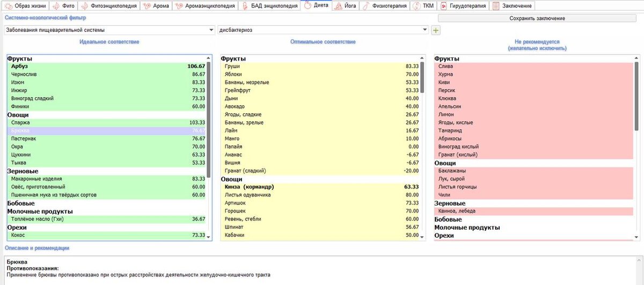The height and width of the screenshot is (285, 644).
Task: Select the Баклажаны row
Action: [x=534, y=171]
